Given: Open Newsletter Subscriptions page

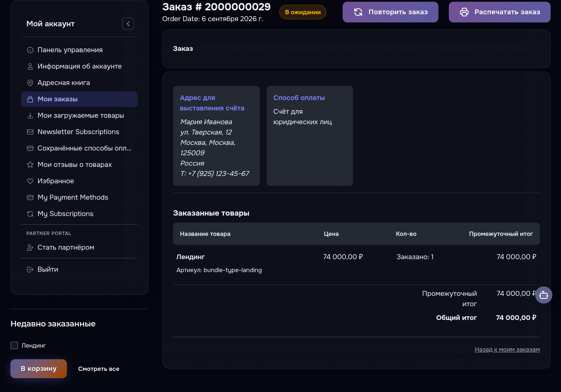Looking at the screenshot, I should coord(79,132).
